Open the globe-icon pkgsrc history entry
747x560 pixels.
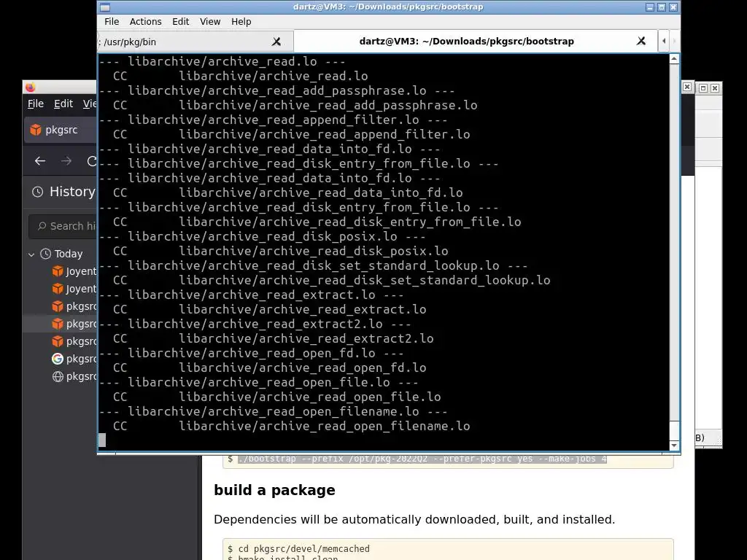click(74, 376)
